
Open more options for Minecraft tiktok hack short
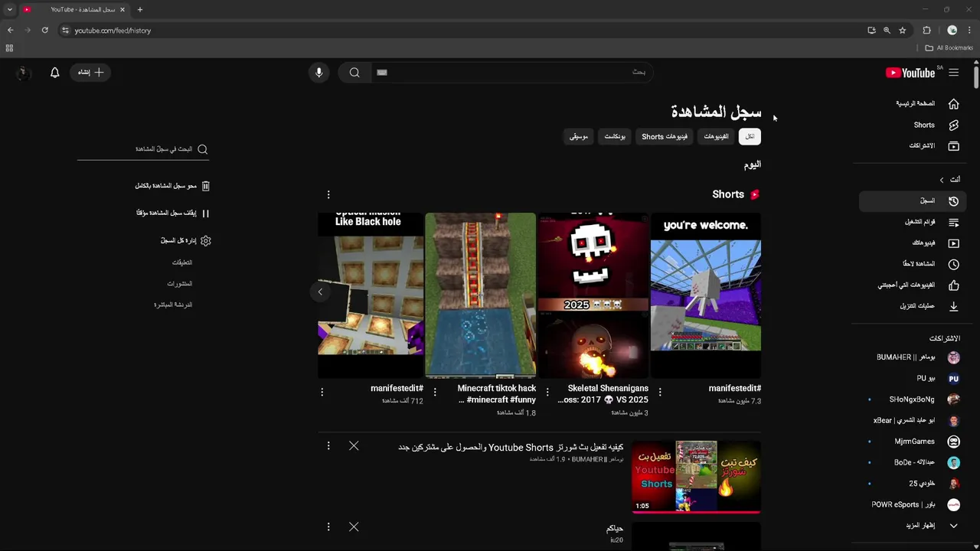435,392
